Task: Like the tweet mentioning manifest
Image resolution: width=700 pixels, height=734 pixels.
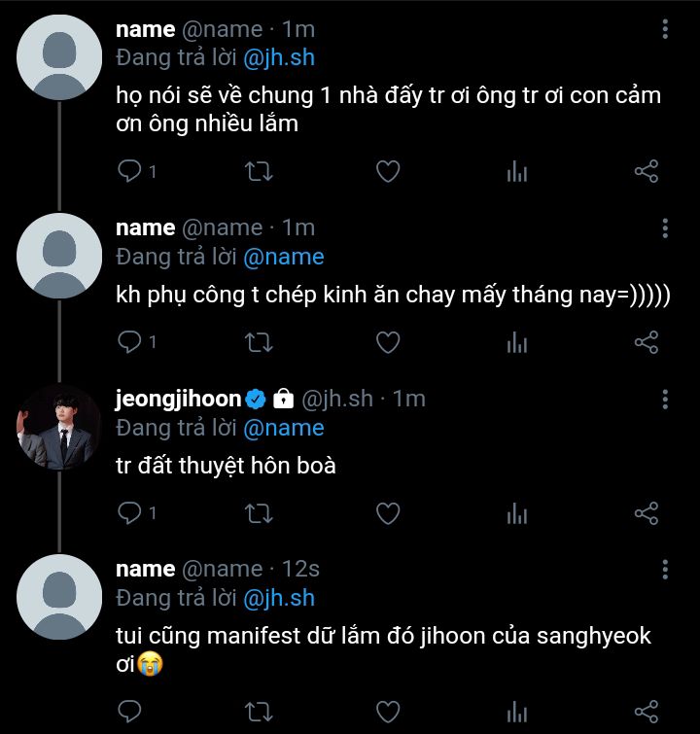Action: (x=388, y=710)
